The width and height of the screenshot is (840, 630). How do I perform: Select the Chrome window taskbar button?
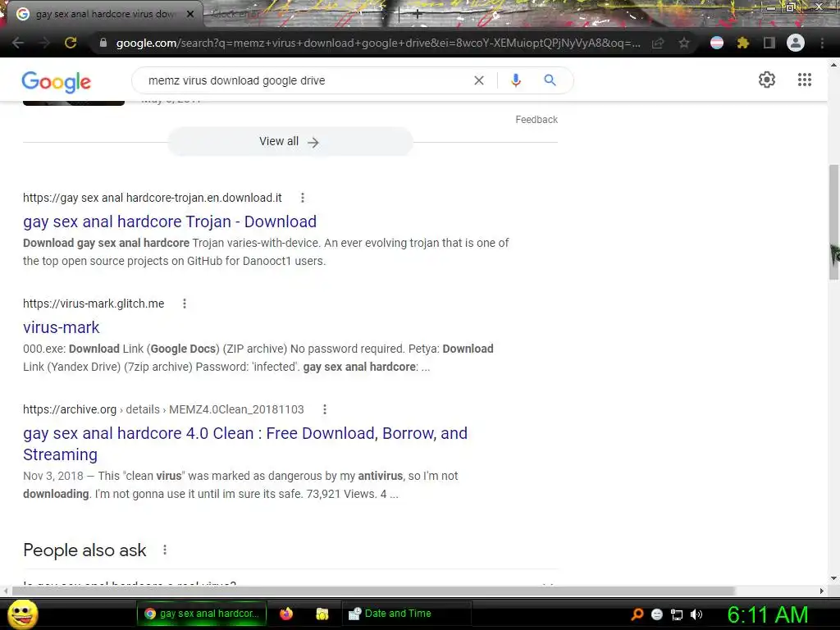[x=202, y=614]
